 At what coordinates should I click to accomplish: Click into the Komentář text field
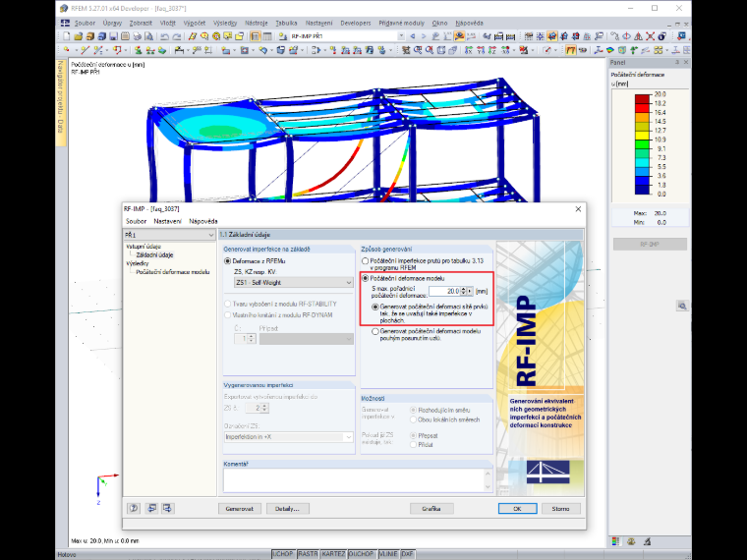[354, 480]
